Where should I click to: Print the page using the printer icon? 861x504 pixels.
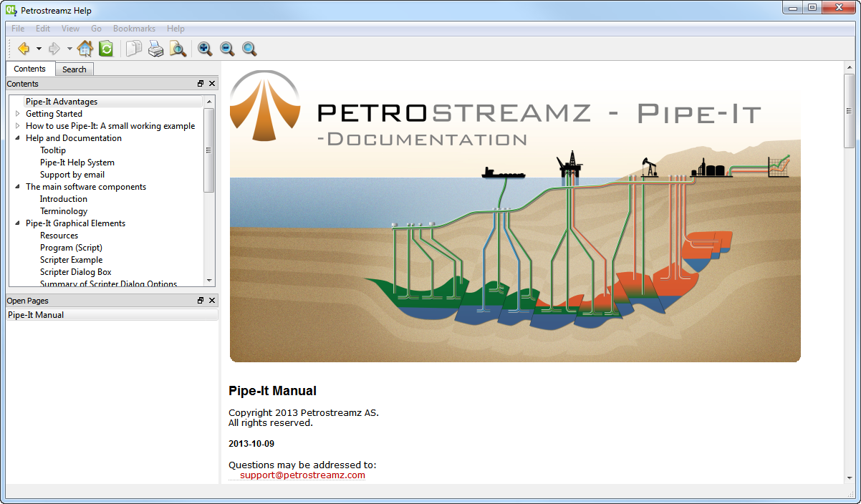[155, 49]
